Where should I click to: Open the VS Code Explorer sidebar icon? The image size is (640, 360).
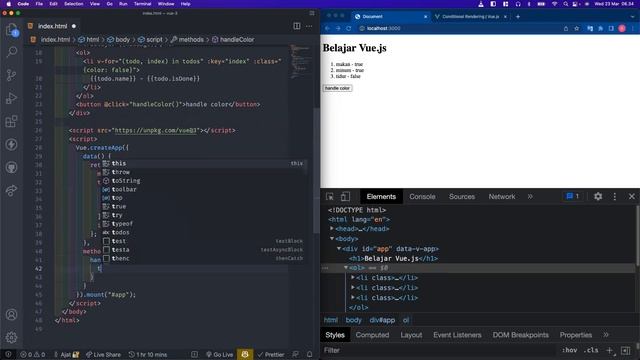(12, 30)
